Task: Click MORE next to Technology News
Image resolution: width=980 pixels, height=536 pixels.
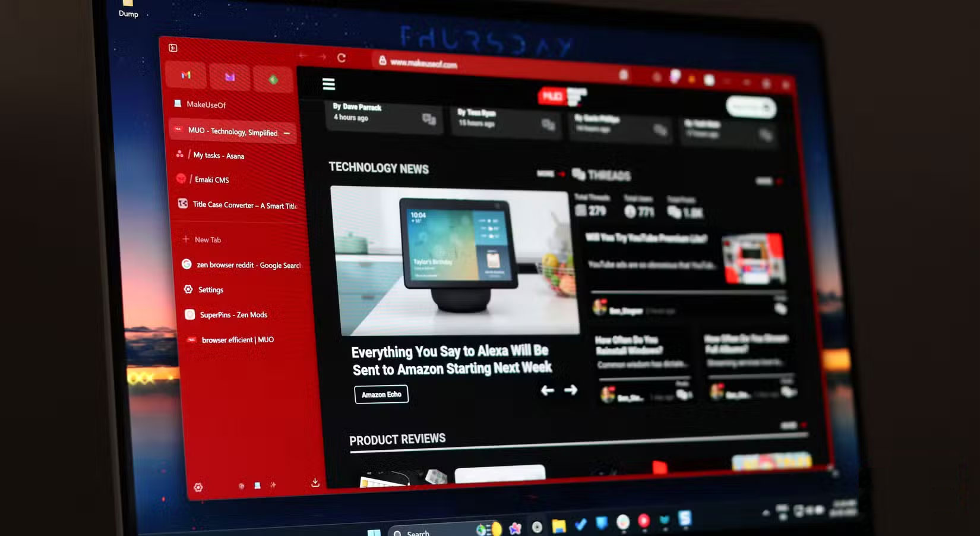Action: coord(551,174)
